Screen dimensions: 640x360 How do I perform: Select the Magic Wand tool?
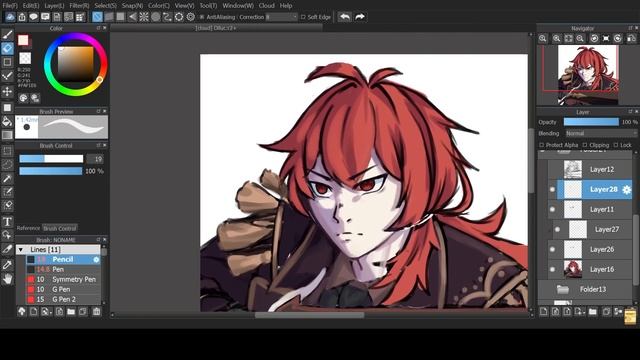click(x=7, y=178)
